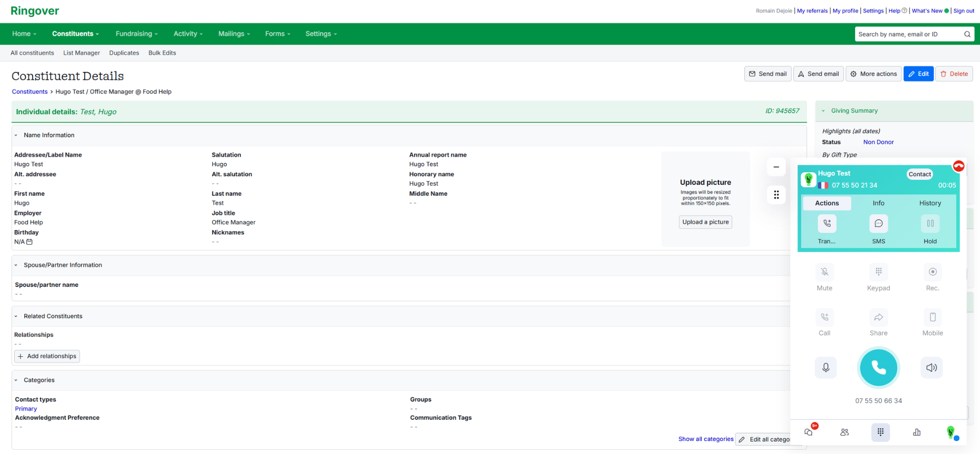
Task: Open the dialer keypad icon
Action: [880, 432]
